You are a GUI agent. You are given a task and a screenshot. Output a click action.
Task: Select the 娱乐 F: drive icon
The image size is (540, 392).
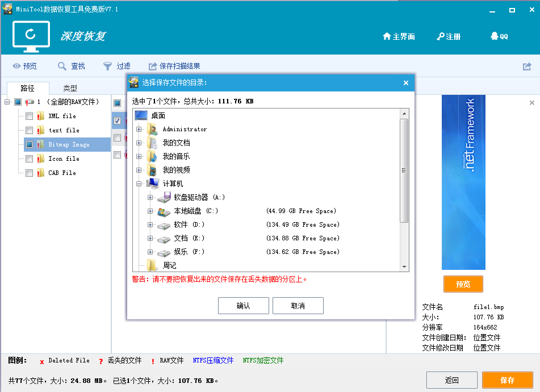(164, 253)
